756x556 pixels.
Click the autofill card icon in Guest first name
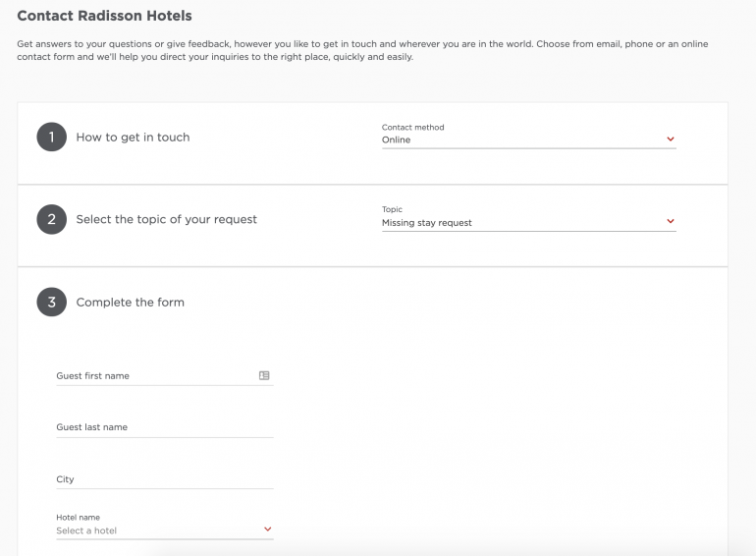tap(264, 375)
